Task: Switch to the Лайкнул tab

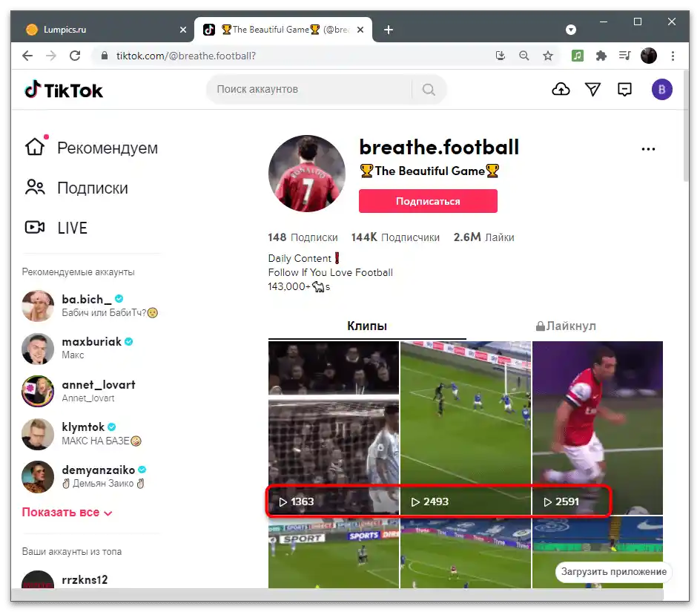Action: [566, 326]
